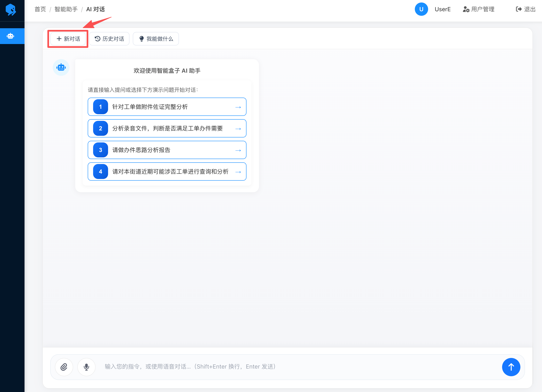Open 用户管理 user management
This screenshot has width=542, height=392.
tap(478, 9)
